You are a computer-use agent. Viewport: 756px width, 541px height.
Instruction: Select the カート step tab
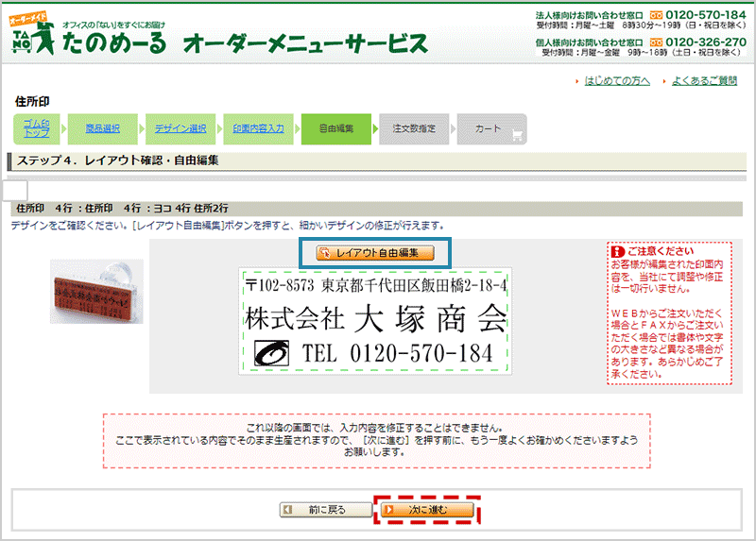(491, 128)
